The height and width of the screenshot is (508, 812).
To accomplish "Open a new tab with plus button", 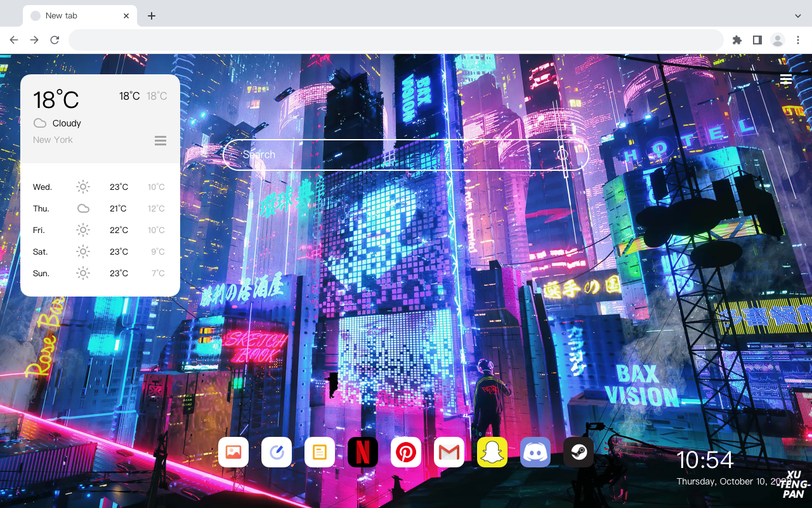I will pos(151,16).
